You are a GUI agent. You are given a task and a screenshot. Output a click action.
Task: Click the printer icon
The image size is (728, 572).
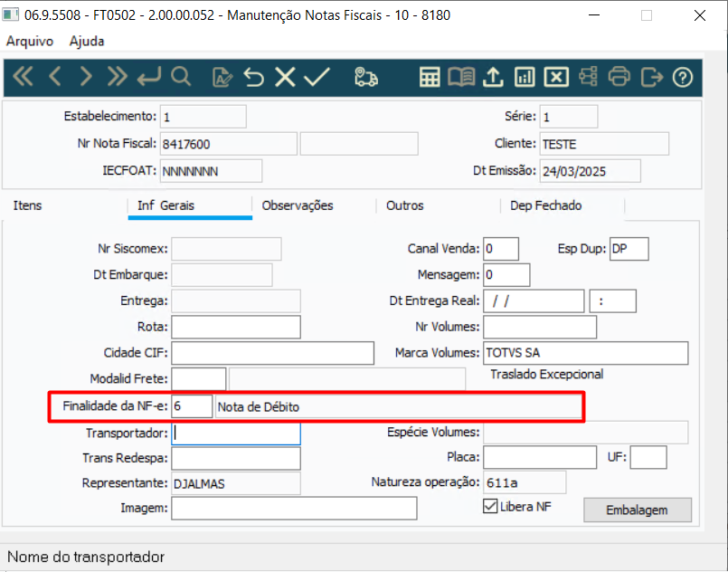coord(619,77)
